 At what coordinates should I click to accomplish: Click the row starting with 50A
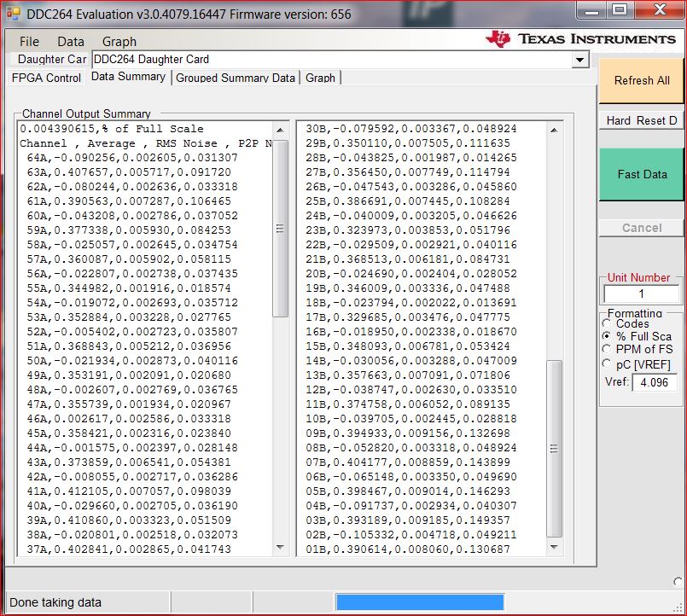click(132, 361)
